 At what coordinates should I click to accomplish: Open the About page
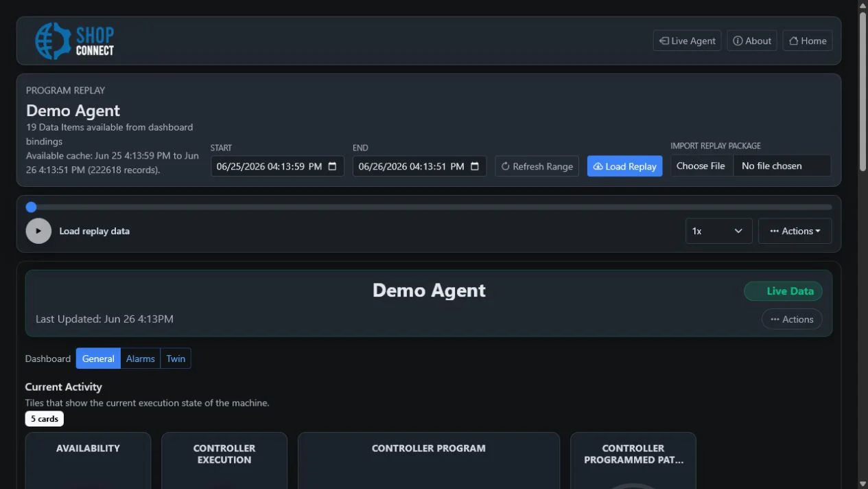pos(751,41)
